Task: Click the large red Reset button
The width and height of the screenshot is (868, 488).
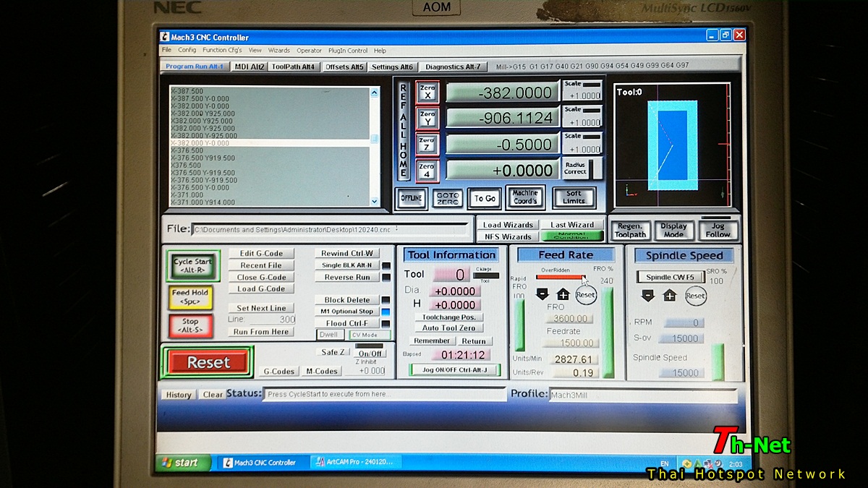Action: (208, 362)
